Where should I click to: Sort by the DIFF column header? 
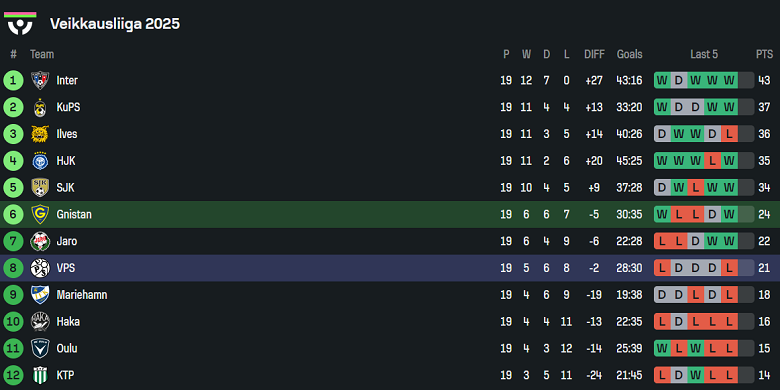pos(594,54)
